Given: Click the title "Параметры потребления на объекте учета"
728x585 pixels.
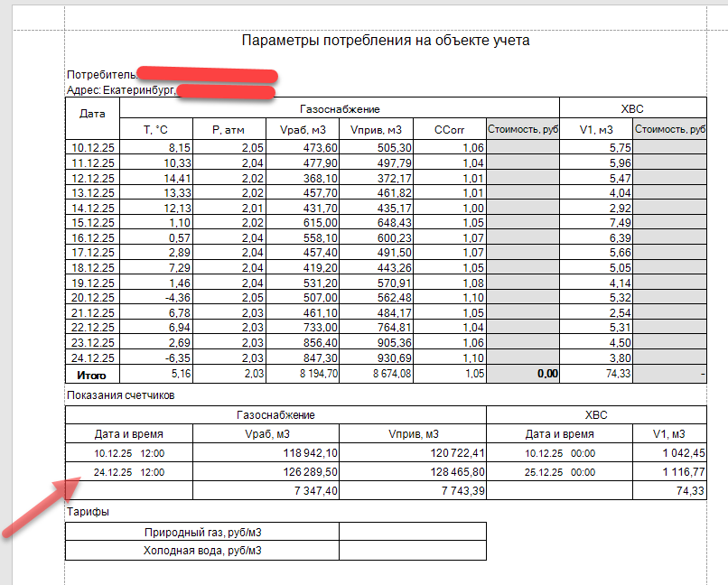Looking at the screenshot, I should tap(386, 41).
